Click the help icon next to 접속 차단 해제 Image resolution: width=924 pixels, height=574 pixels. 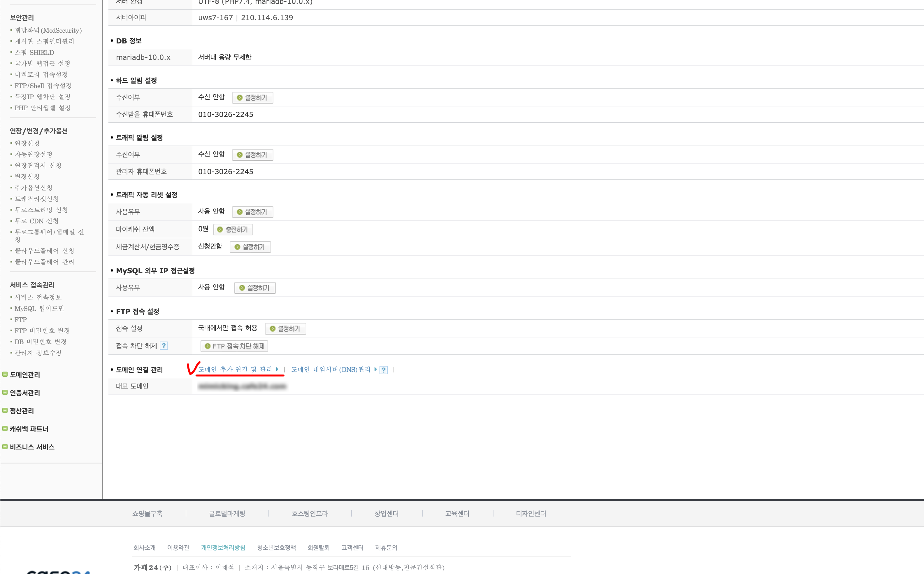pos(164,345)
